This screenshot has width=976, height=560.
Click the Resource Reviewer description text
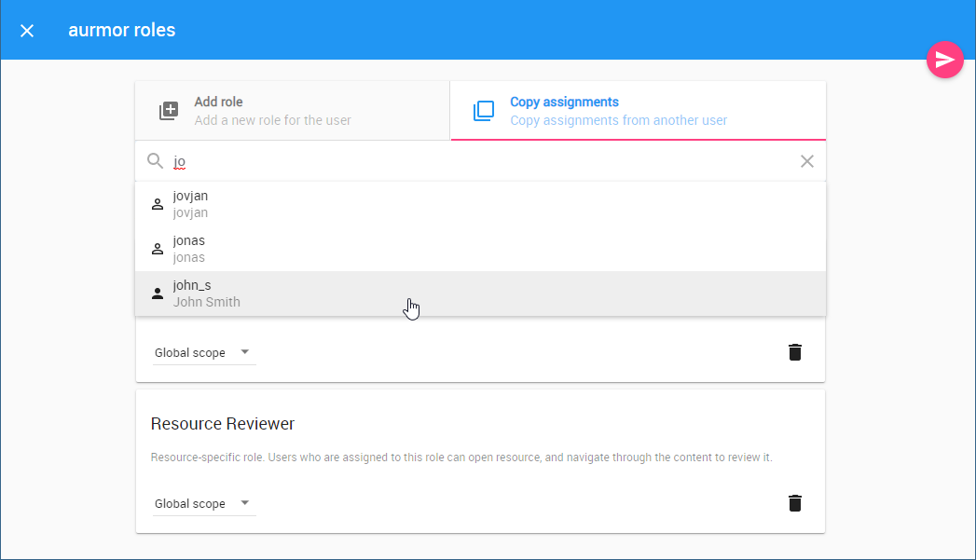[x=461, y=458]
